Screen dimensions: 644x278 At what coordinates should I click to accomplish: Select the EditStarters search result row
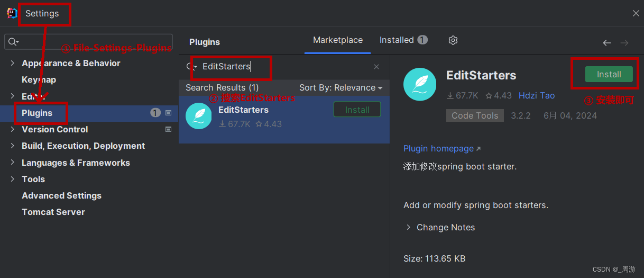point(284,120)
